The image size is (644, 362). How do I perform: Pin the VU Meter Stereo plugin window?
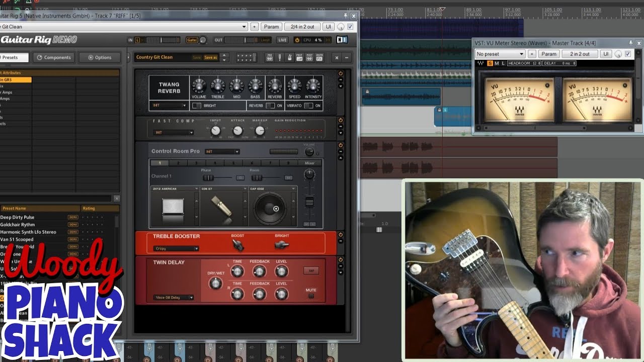click(x=631, y=43)
